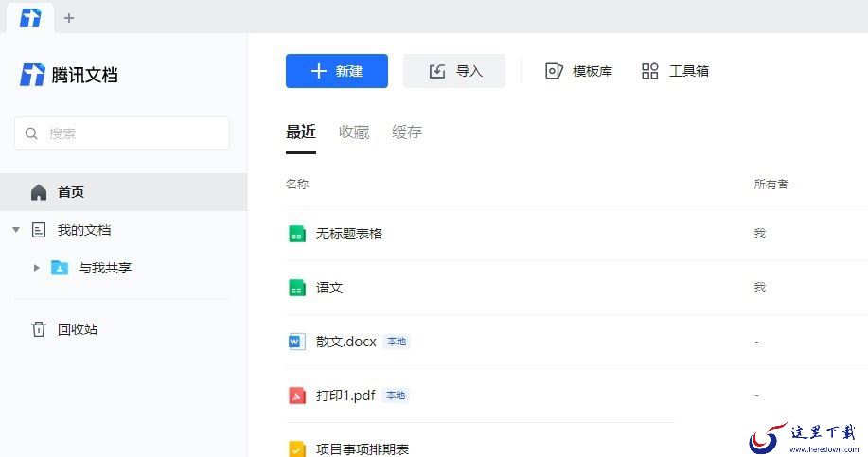Click the magnifier icon in search box
Screen dimensions: 868x457
(x=31, y=133)
